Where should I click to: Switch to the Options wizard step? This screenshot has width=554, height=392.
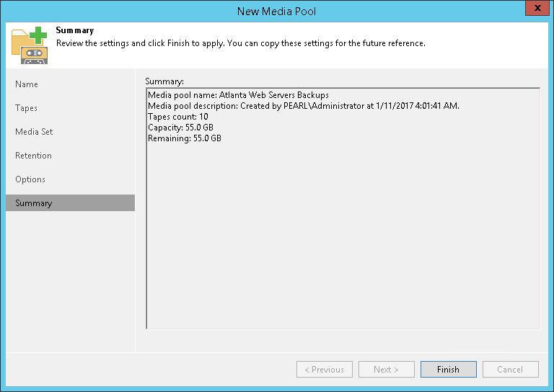click(x=30, y=179)
